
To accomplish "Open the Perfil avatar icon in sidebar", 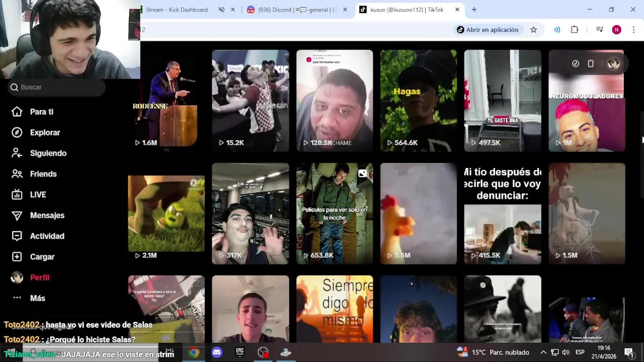I will pyautogui.click(x=17, y=278).
